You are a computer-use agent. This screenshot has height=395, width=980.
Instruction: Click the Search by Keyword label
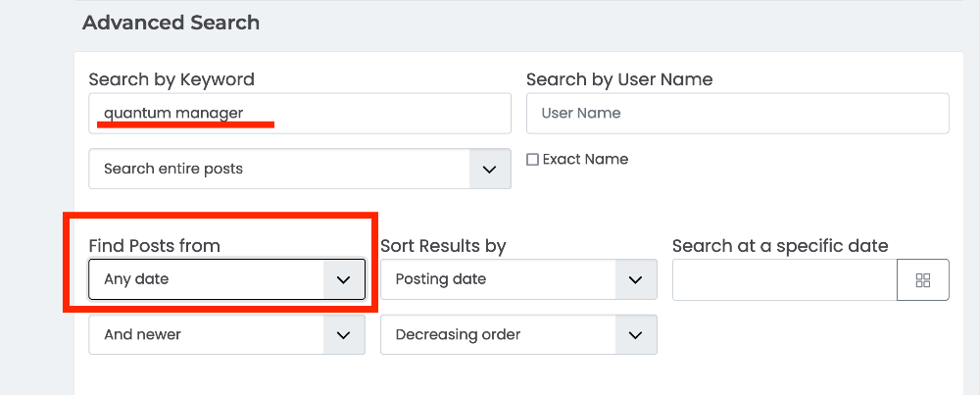click(x=171, y=79)
